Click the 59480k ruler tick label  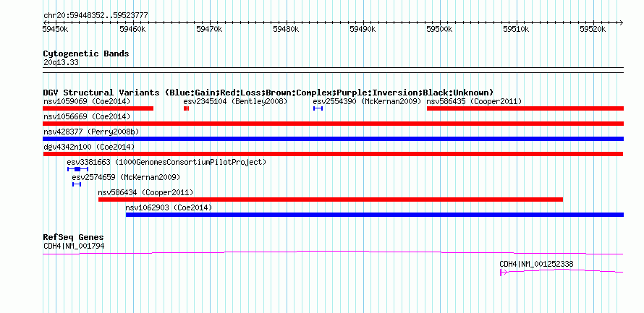(x=287, y=29)
